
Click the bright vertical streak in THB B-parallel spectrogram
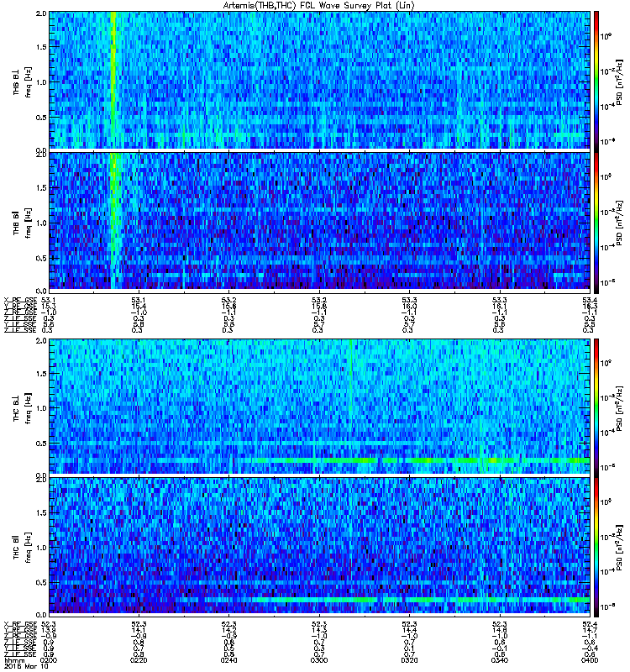click(114, 221)
